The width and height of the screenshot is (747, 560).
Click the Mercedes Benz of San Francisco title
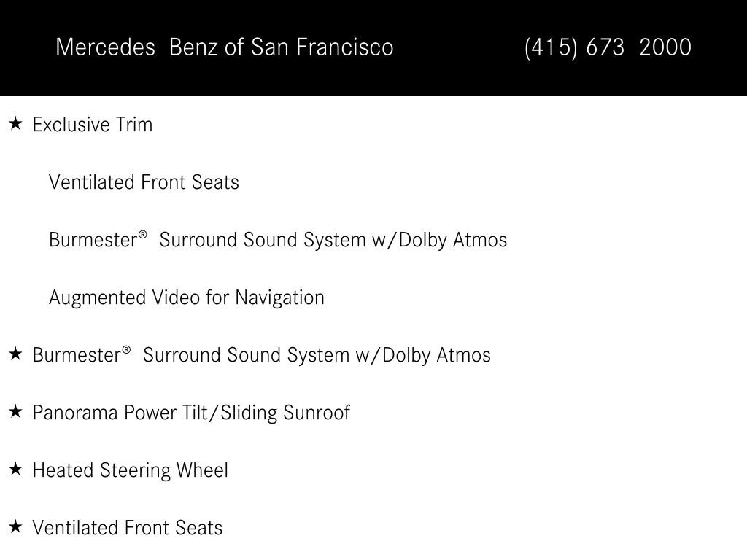coord(225,47)
